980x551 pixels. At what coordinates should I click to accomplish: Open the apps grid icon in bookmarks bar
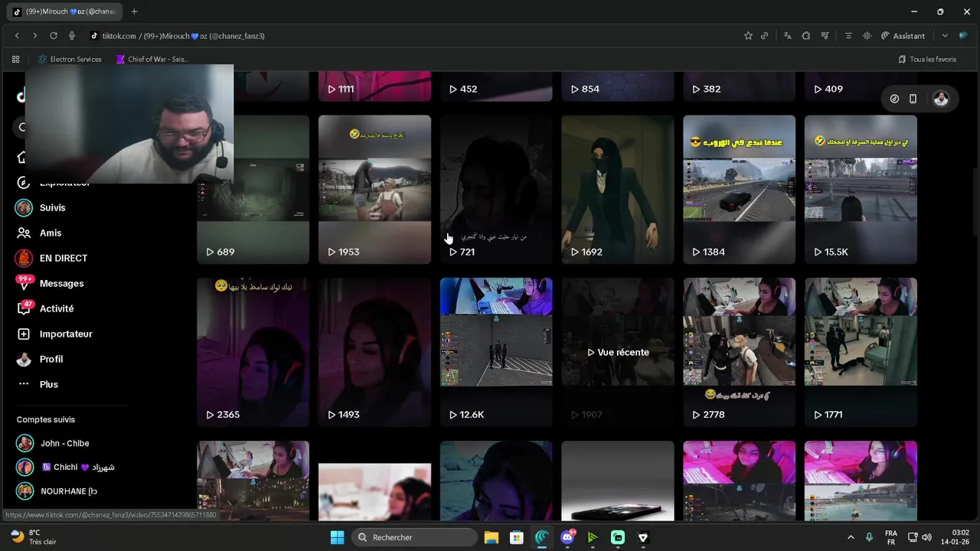click(x=15, y=59)
